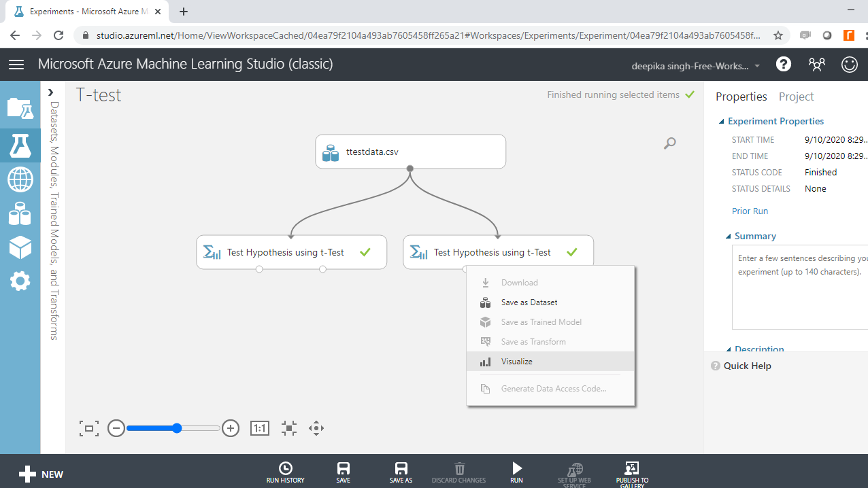868x488 pixels.
Task: Switch to the Project tab
Action: [x=796, y=97]
